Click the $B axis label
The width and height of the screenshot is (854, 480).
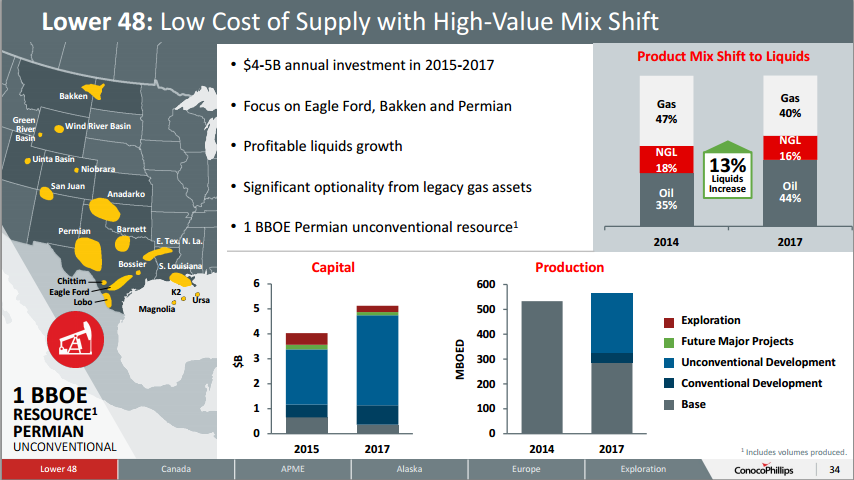tap(238, 361)
